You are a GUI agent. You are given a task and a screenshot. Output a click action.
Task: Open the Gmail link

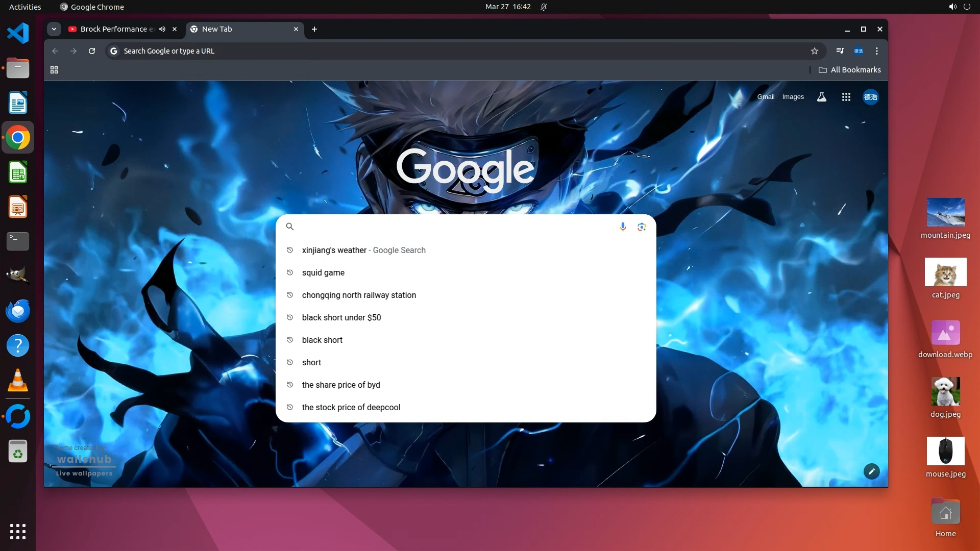[x=766, y=97]
